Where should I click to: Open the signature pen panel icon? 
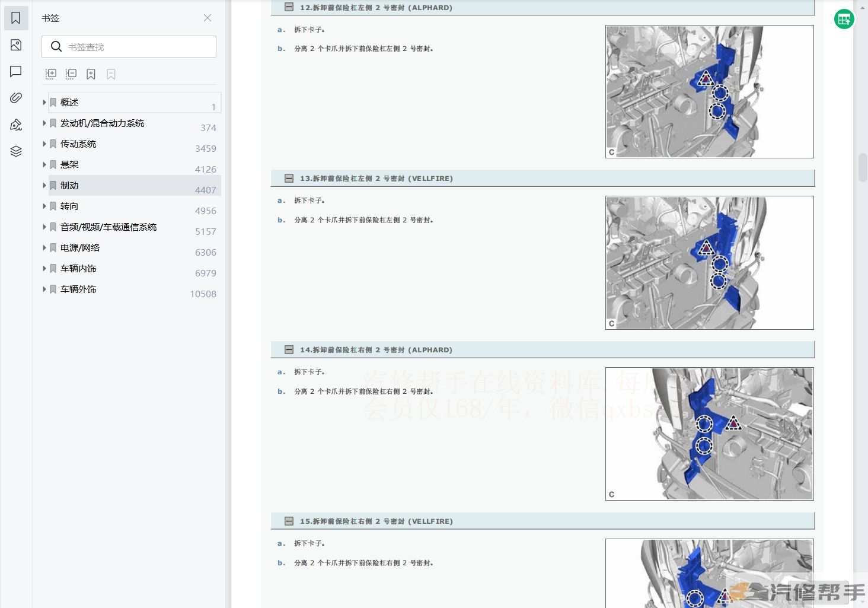[x=16, y=125]
